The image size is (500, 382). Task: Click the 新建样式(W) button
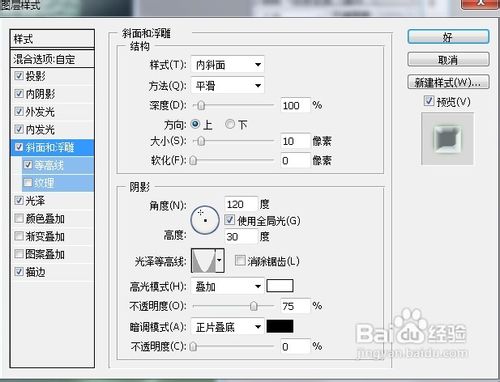click(x=448, y=82)
